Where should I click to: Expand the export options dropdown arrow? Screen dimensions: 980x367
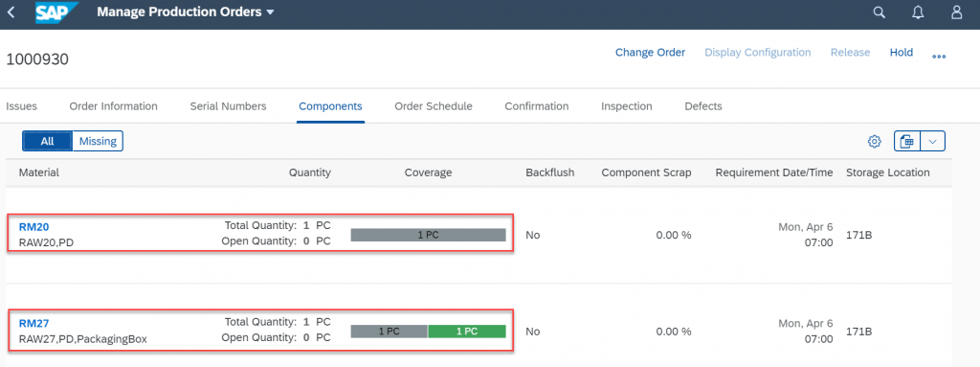point(932,142)
